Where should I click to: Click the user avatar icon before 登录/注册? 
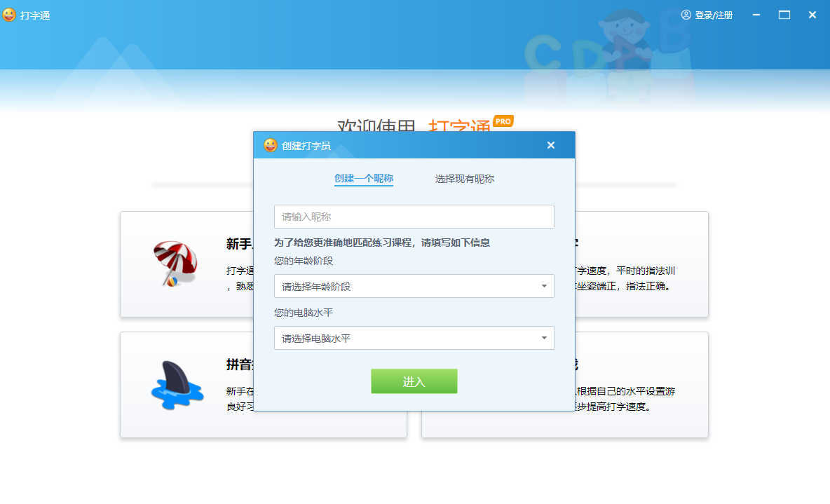685,14
